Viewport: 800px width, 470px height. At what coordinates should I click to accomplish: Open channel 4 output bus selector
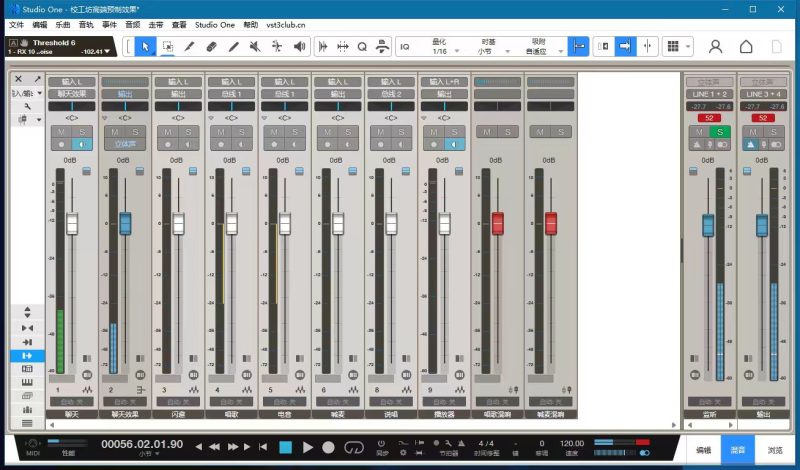(232, 94)
